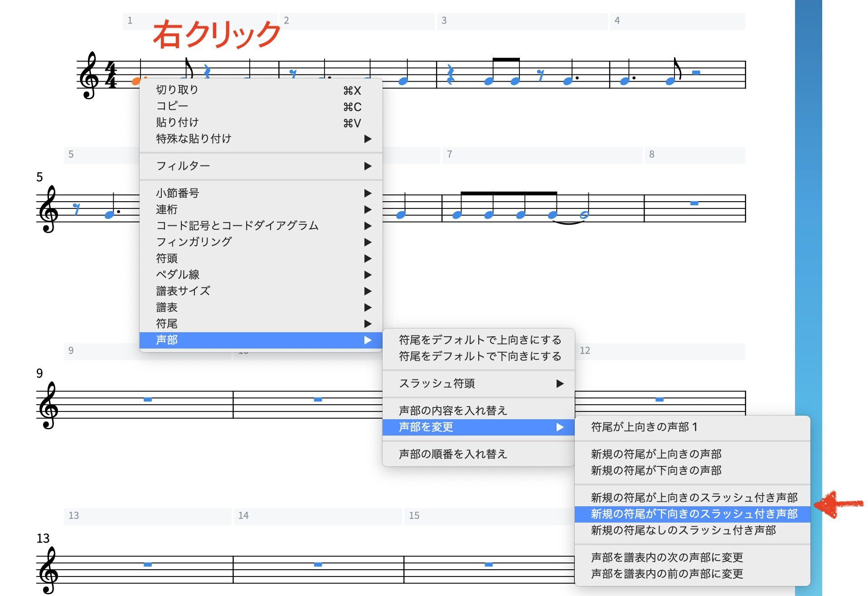Select 符尾をデフォルトで上向きにする option
The height and width of the screenshot is (596, 868).
pos(480,340)
